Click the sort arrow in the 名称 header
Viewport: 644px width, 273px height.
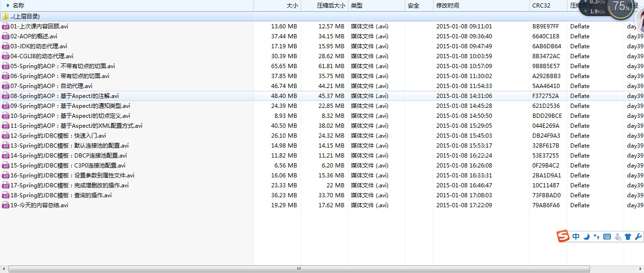coord(8,6)
